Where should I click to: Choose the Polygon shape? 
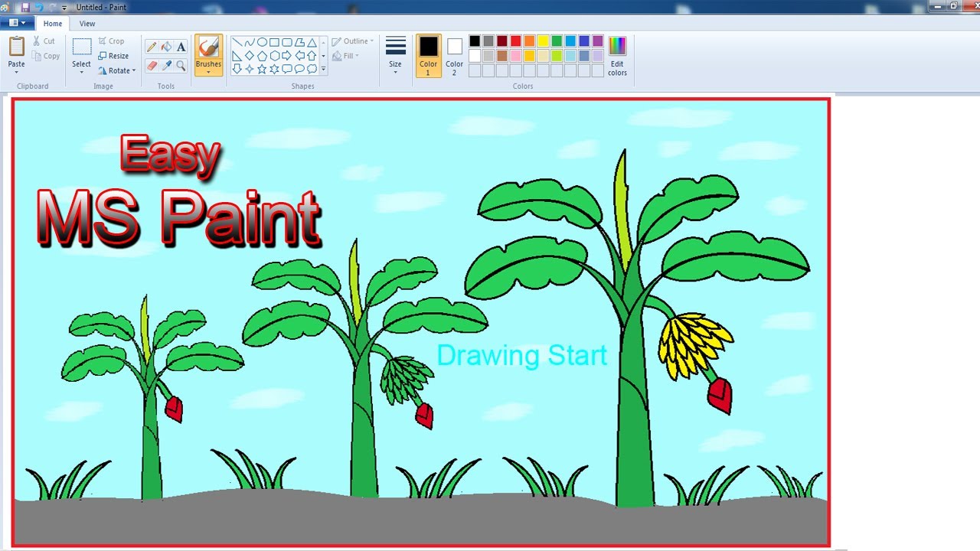pyautogui.click(x=299, y=43)
